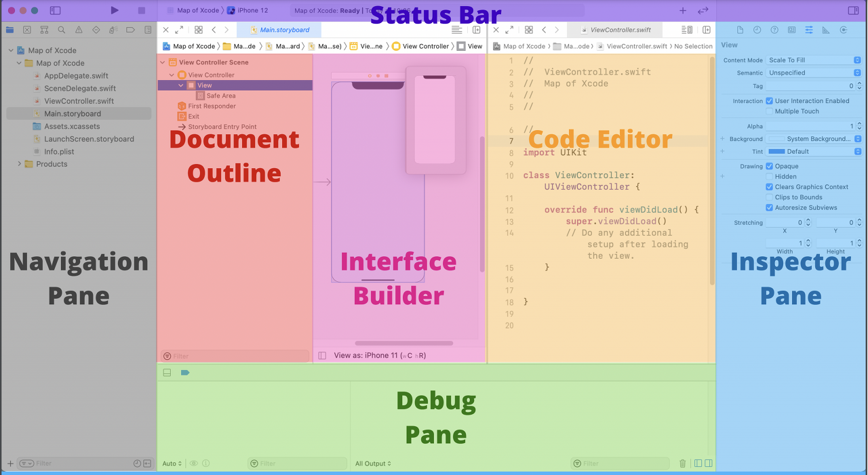Collapse the Map of Xcode project root
Viewport: 868px width, 475px height.
(11, 50)
